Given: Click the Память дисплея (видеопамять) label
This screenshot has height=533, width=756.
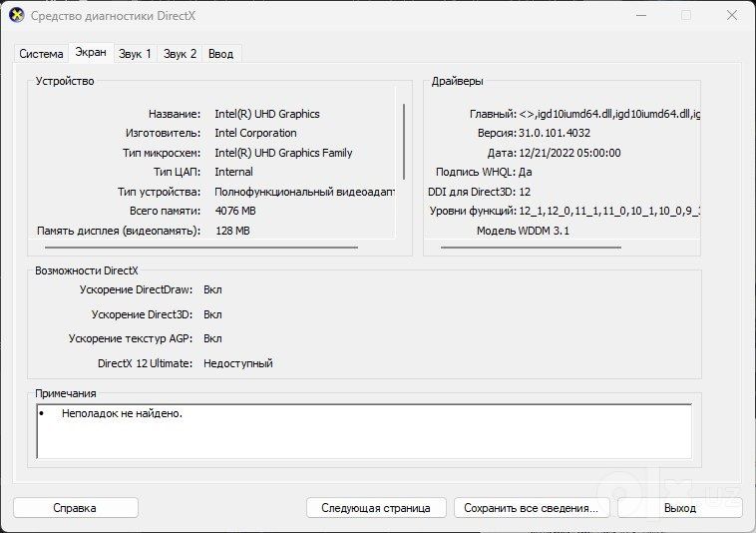Looking at the screenshot, I should point(119,231).
